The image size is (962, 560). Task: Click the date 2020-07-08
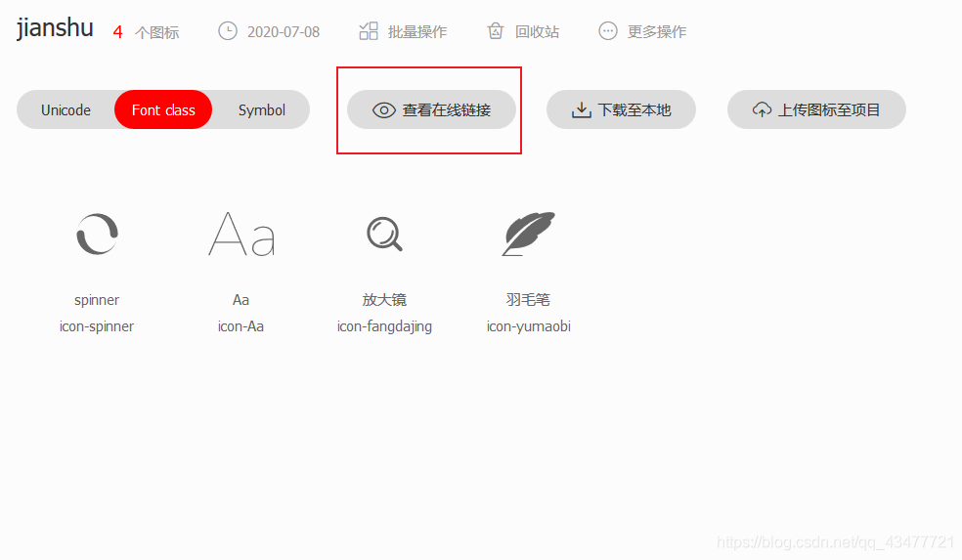[x=284, y=32]
